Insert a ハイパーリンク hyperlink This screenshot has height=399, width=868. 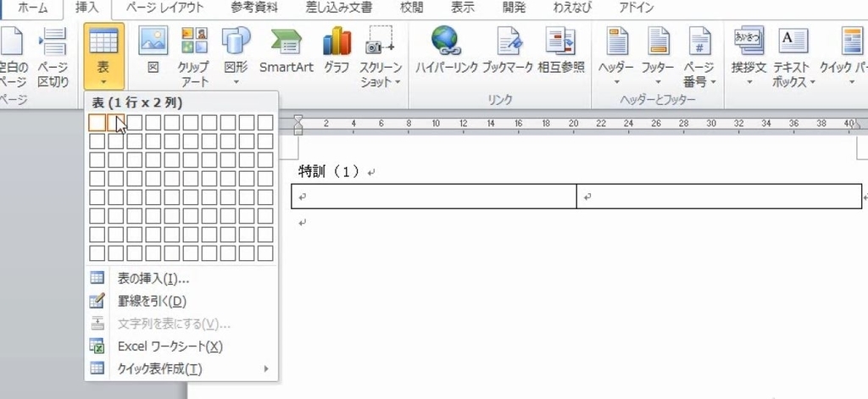[446, 51]
